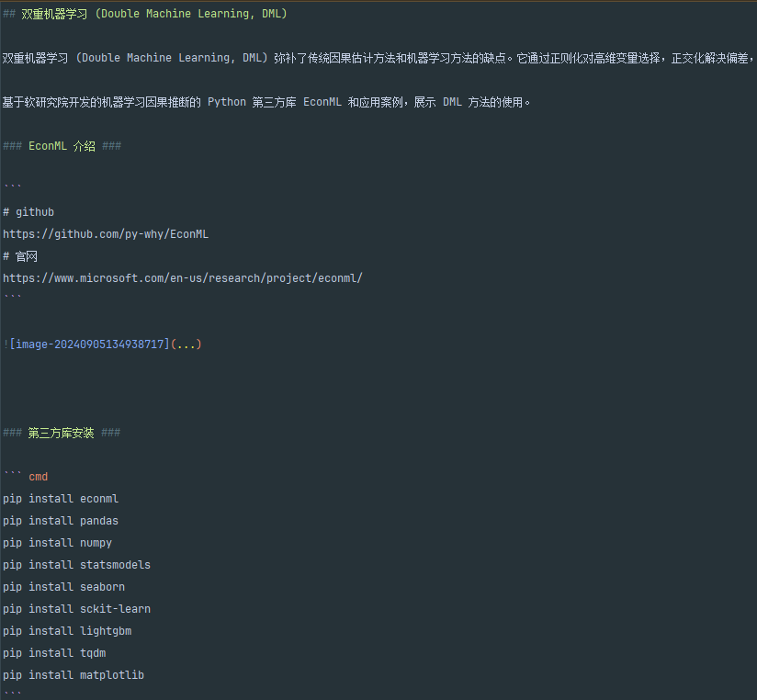Click the 'pip install sckit-learn' line
Image resolution: width=757 pixels, height=700 pixels.
point(77,609)
